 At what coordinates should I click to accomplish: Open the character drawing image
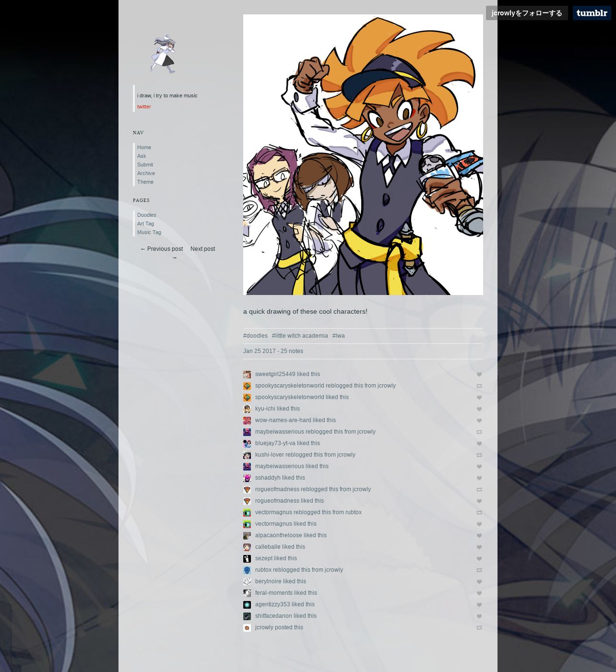tap(363, 154)
